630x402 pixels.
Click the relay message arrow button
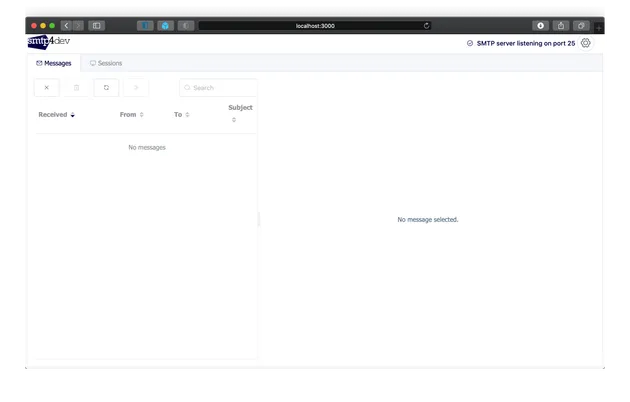[x=136, y=88]
